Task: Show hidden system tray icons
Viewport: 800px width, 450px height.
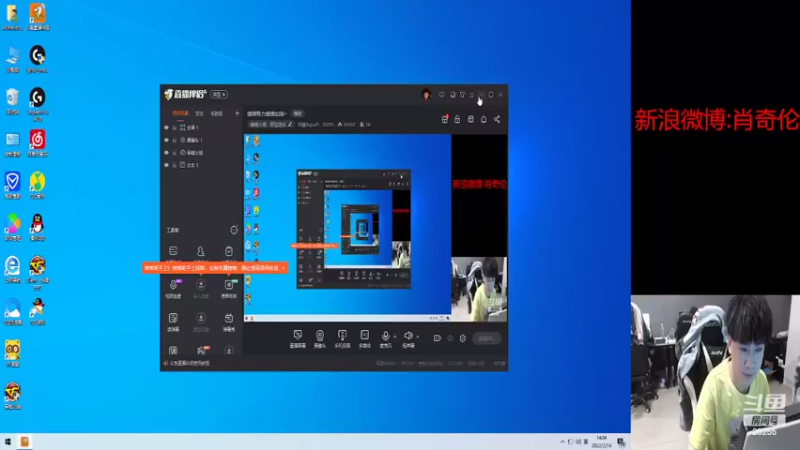Action: click(x=562, y=442)
